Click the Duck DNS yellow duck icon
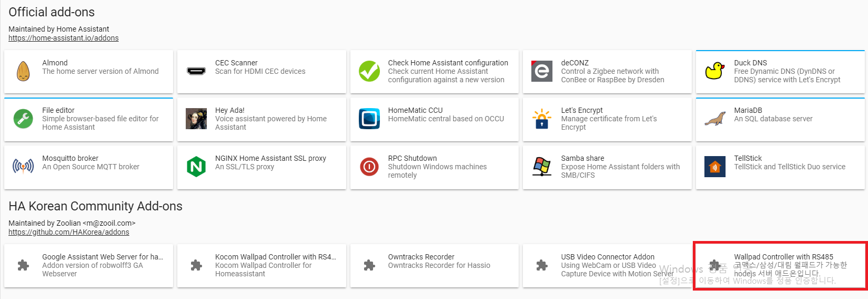The image size is (868, 299). (x=715, y=71)
